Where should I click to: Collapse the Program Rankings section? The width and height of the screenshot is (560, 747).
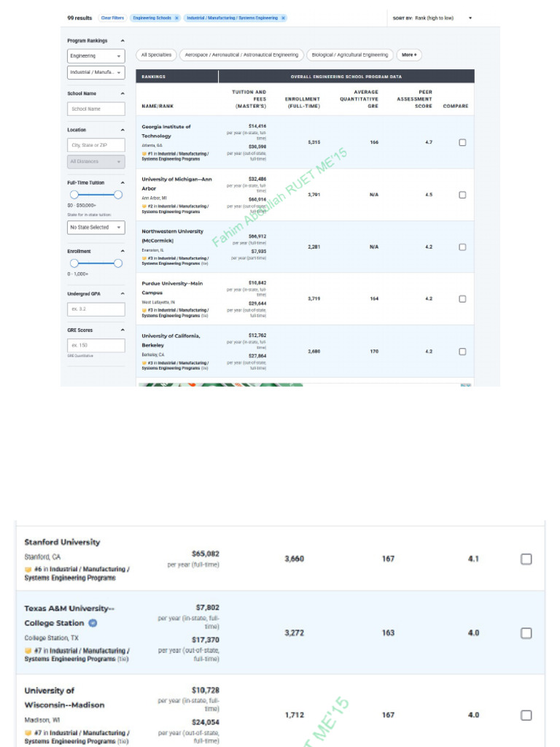click(x=122, y=41)
